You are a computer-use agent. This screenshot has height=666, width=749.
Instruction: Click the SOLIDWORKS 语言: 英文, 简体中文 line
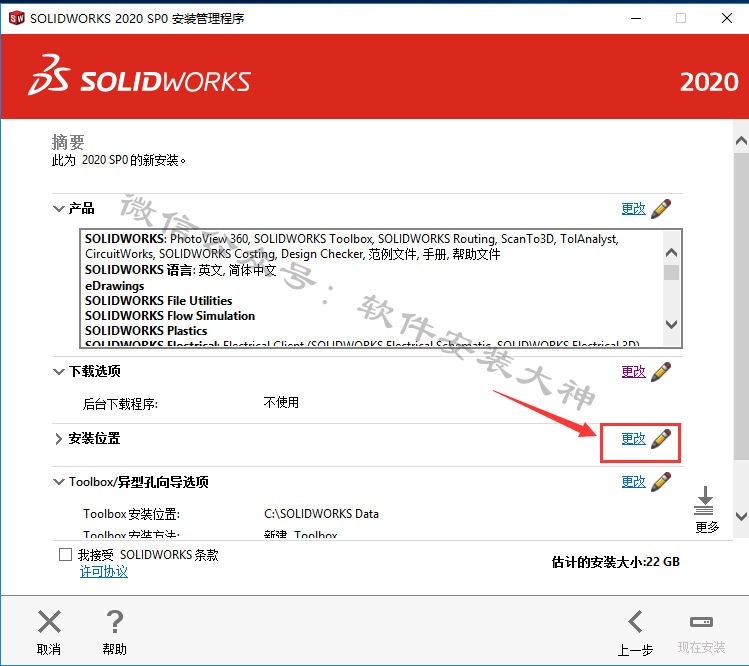click(x=181, y=270)
